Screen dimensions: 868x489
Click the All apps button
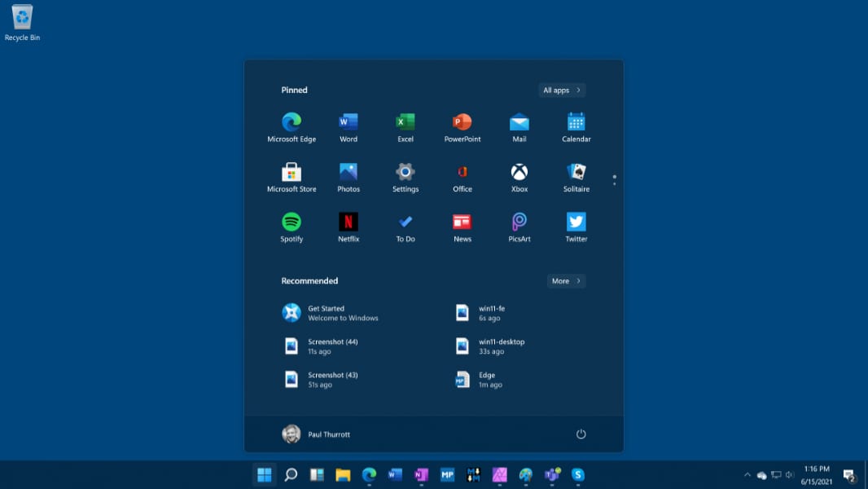click(562, 90)
